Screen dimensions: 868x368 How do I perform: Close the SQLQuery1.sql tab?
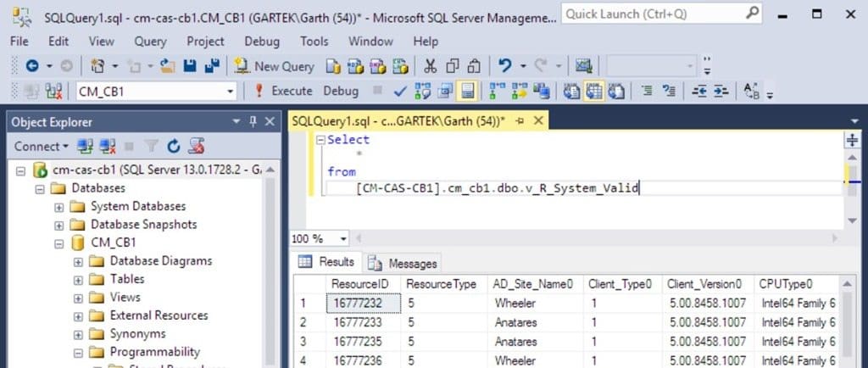tap(538, 121)
